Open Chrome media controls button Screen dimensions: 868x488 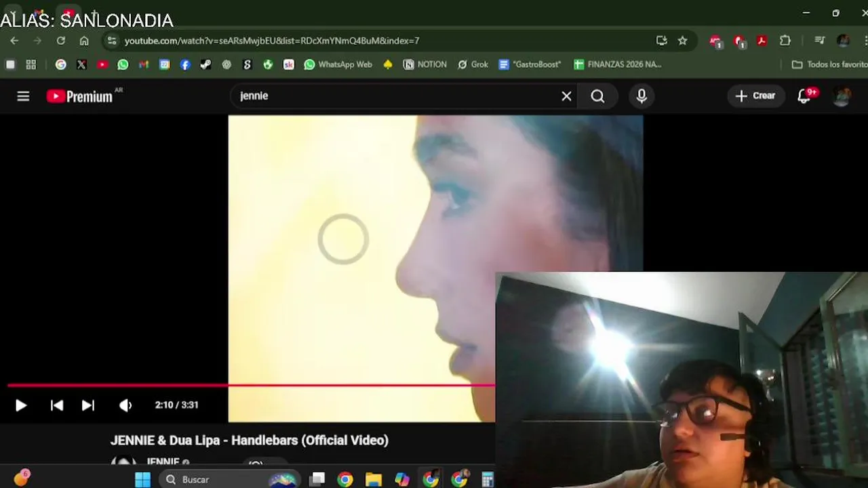coord(819,41)
